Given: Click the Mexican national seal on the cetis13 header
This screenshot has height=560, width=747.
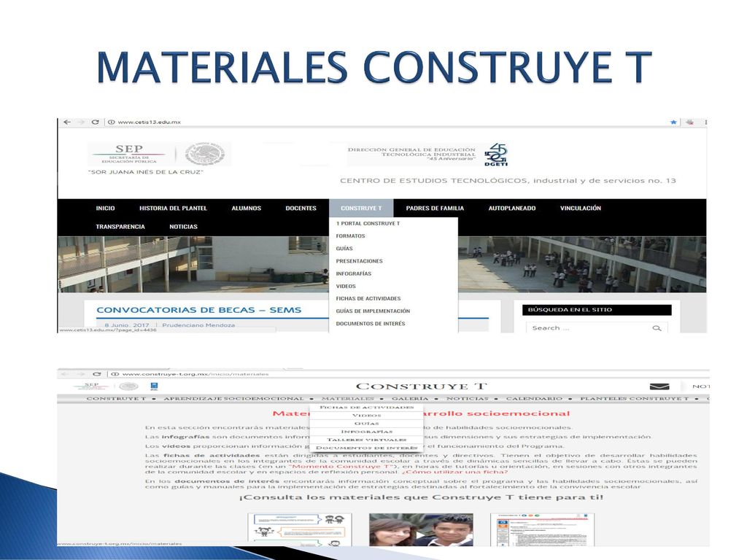Looking at the screenshot, I should [205, 154].
